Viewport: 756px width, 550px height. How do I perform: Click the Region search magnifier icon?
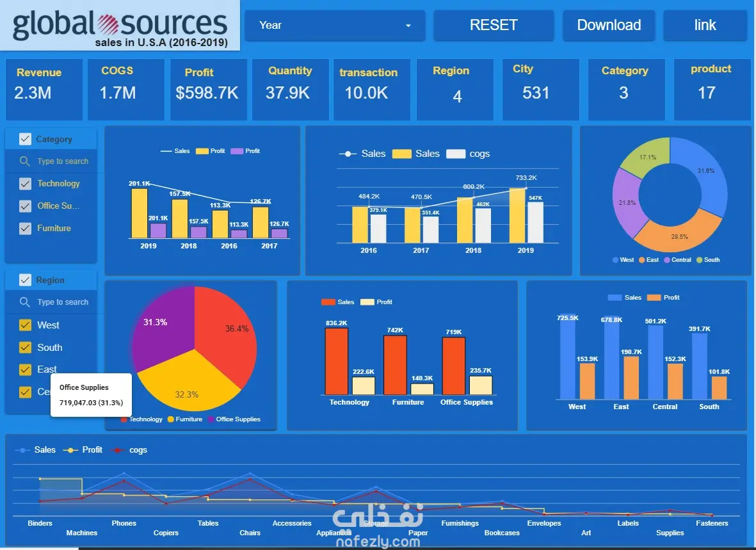(x=24, y=302)
